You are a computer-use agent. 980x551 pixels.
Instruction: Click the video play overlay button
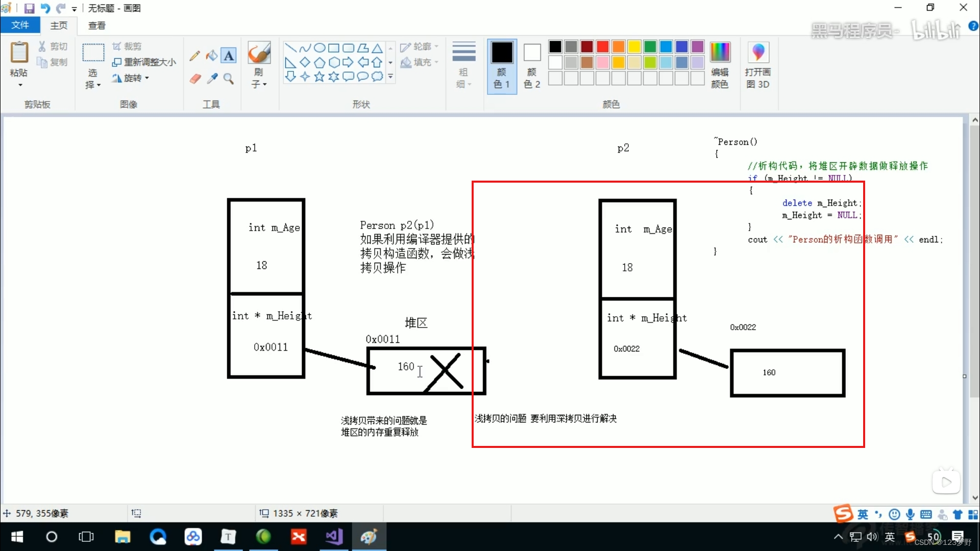tap(946, 482)
